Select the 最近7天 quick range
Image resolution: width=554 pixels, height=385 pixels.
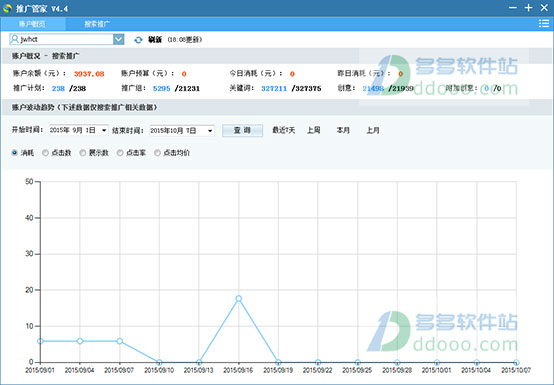tap(283, 130)
